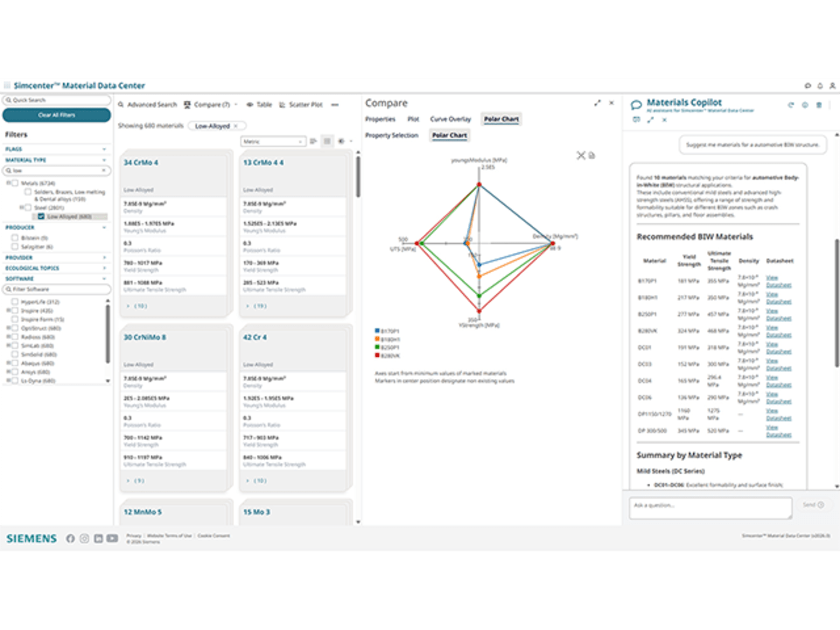Open the Compare (7) dropdown arrow
This screenshot has height=630, width=840.
click(x=236, y=104)
